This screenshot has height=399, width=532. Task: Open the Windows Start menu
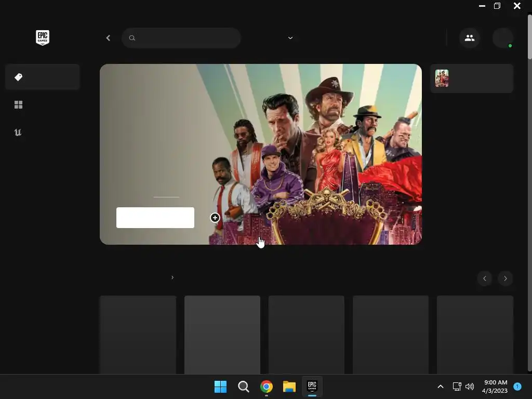click(x=220, y=387)
